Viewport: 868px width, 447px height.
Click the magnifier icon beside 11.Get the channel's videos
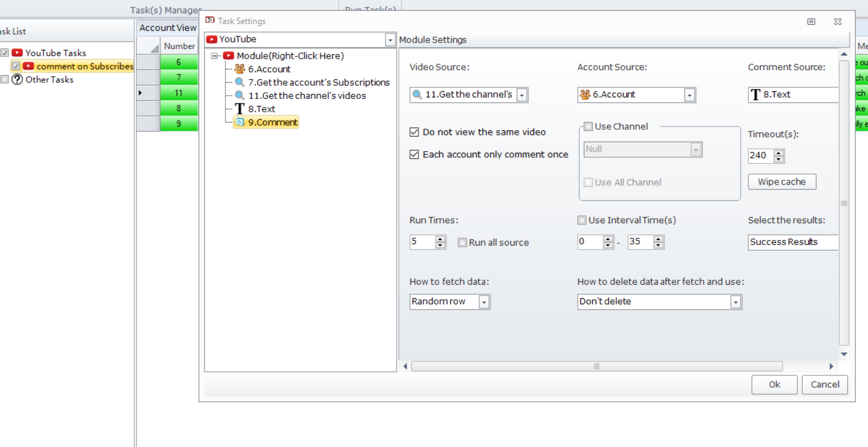pos(240,96)
